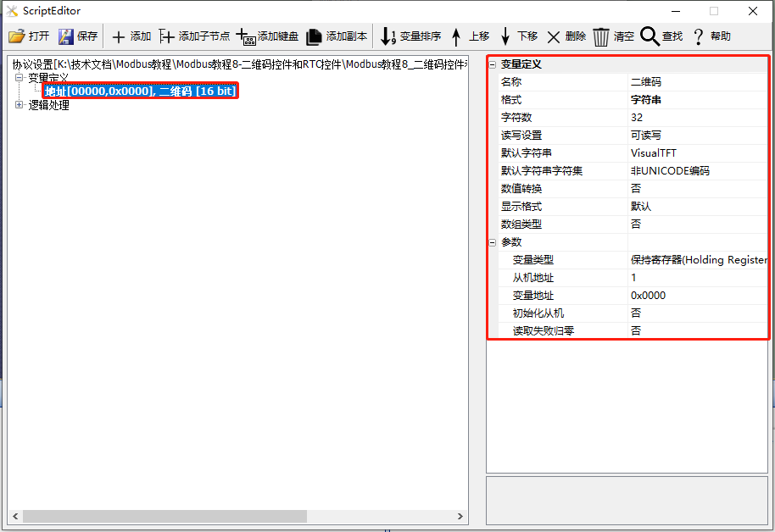
Task: Collapse the 变量定义 tree node
Action: 19,78
